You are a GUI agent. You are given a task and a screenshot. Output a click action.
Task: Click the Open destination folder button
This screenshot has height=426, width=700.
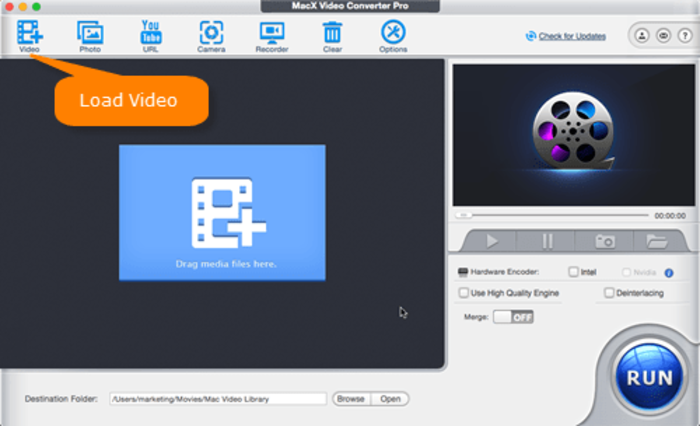pos(390,399)
